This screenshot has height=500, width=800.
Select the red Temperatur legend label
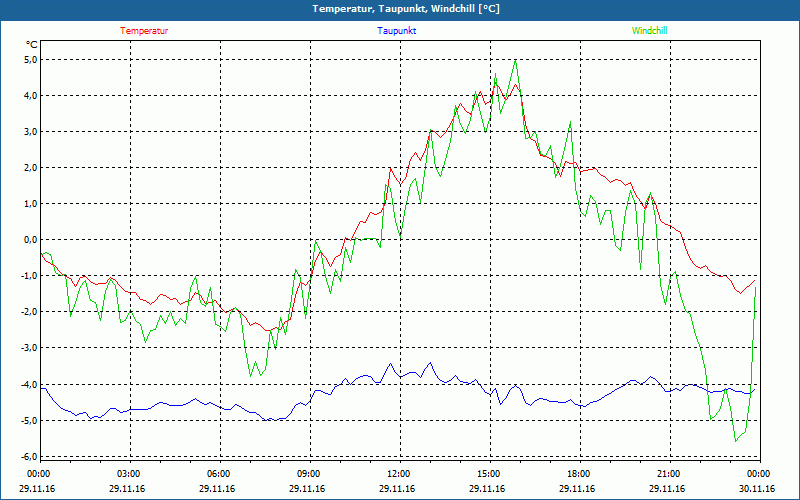click(x=144, y=31)
